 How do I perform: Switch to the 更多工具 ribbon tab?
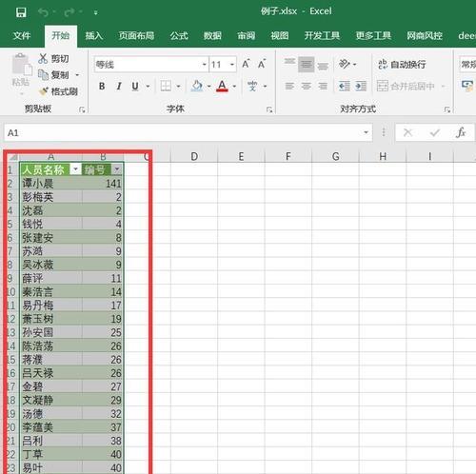tap(373, 35)
